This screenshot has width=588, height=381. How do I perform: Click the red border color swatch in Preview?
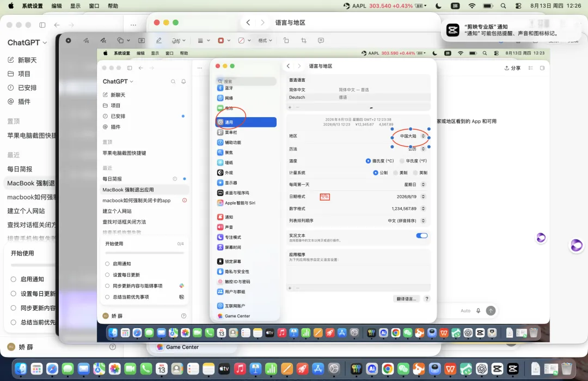click(x=221, y=40)
